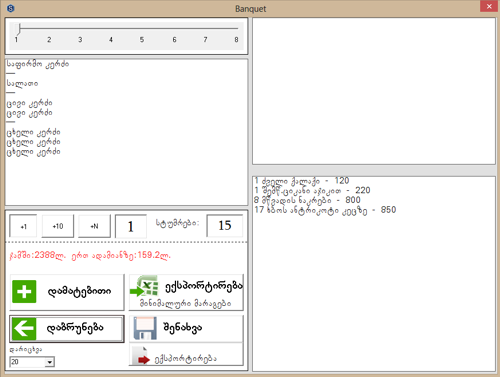Click the Excel export icon
Screen dimensions: 500x377
coord(144,286)
